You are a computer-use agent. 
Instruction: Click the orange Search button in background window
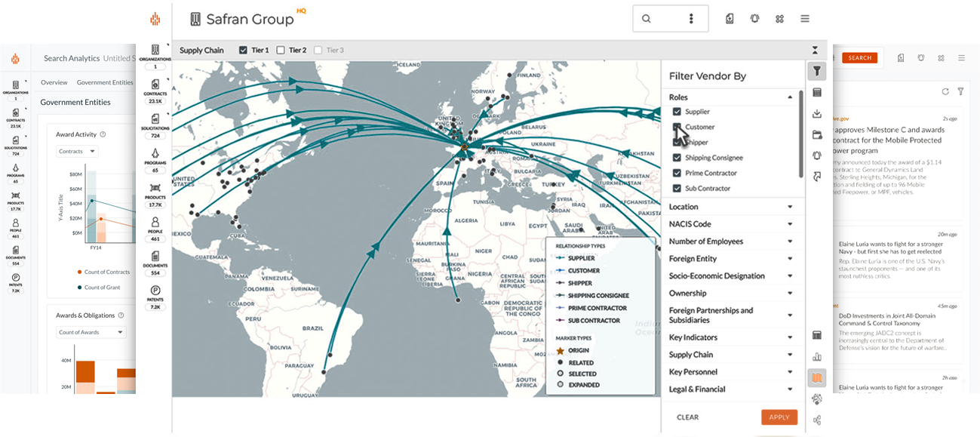(x=859, y=57)
